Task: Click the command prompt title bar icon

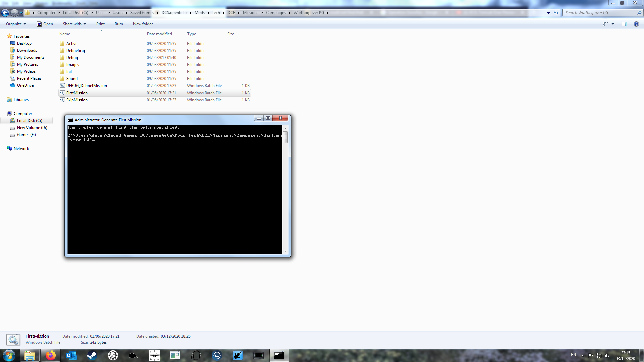Action: pos(70,120)
